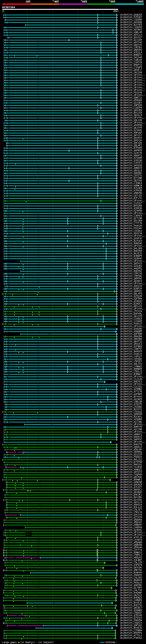Image resolution: width=146 pixels, height=644 pixels.
Task: Select the UniRef100_C1BLK6 label
Action: [131, 60]
